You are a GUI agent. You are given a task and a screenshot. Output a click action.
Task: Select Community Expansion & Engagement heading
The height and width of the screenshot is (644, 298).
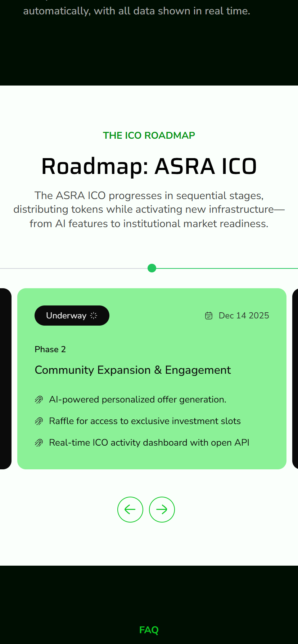133,370
